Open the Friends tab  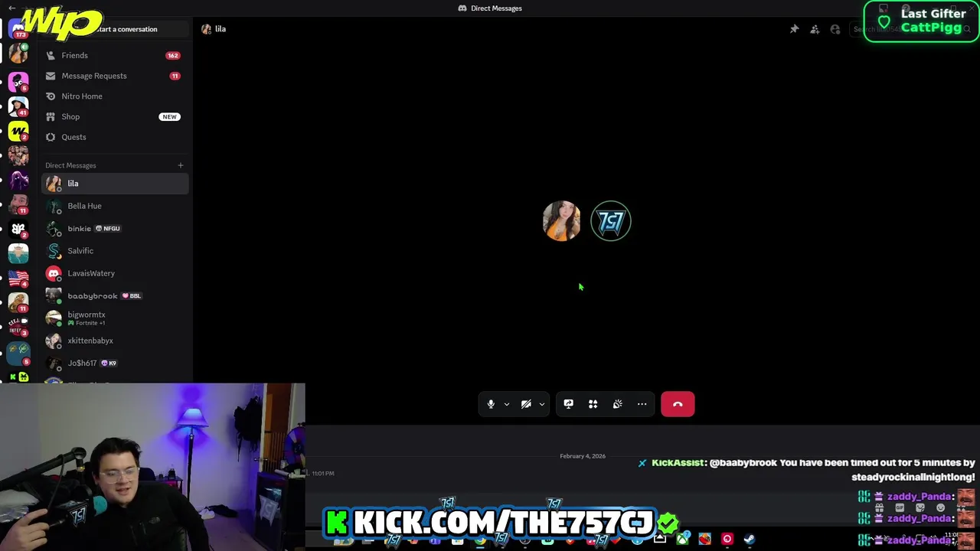tap(115, 55)
